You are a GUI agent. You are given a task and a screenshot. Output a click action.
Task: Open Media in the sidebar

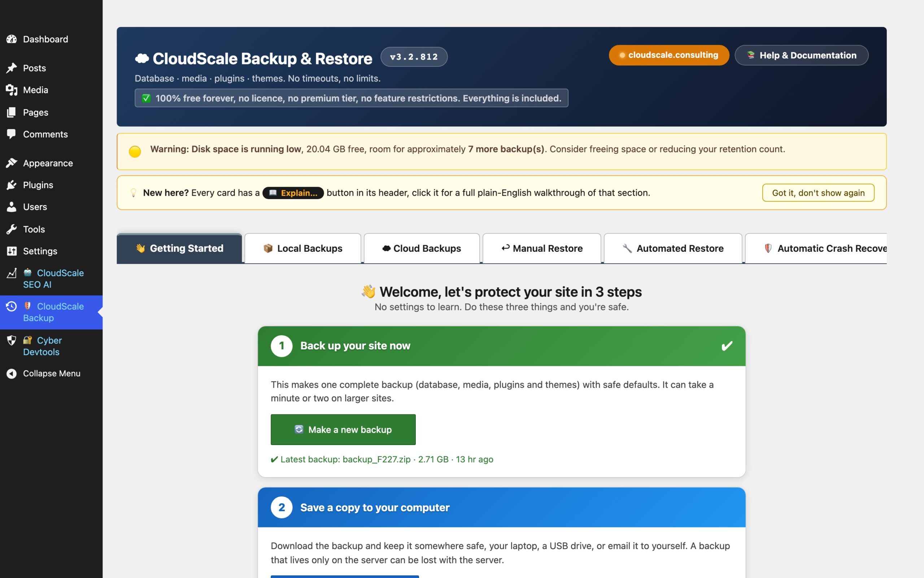tap(35, 90)
